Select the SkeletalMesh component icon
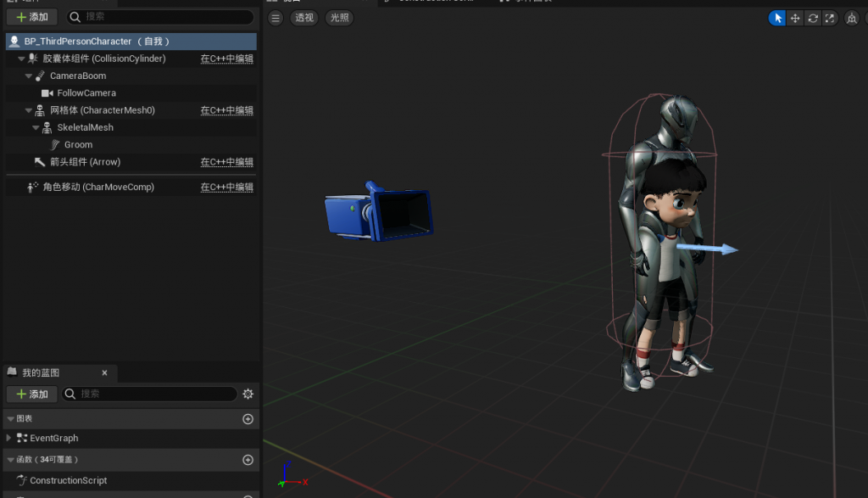The image size is (868, 498). pos(47,127)
